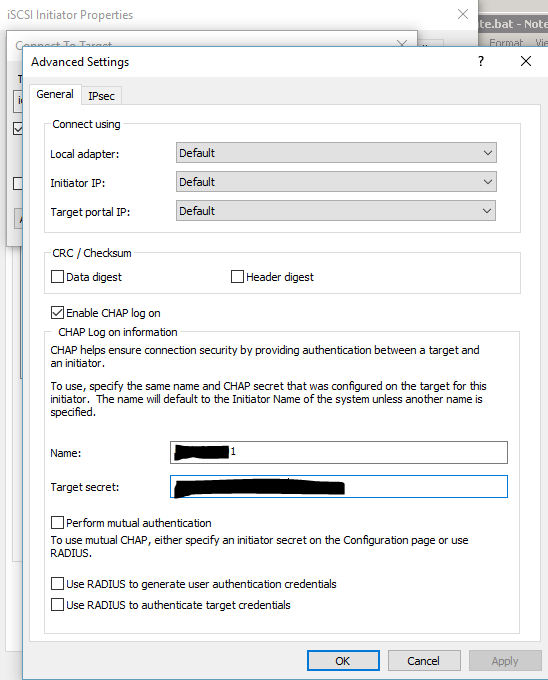Enable RADIUS to authenticate target credentials
This screenshot has width=548, height=680.
(57, 605)
